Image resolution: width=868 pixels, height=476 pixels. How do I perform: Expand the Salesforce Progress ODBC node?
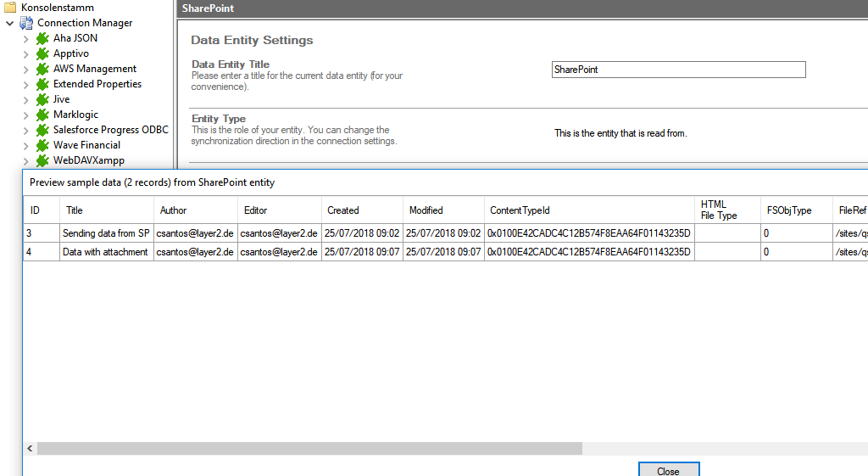[25, 131]
